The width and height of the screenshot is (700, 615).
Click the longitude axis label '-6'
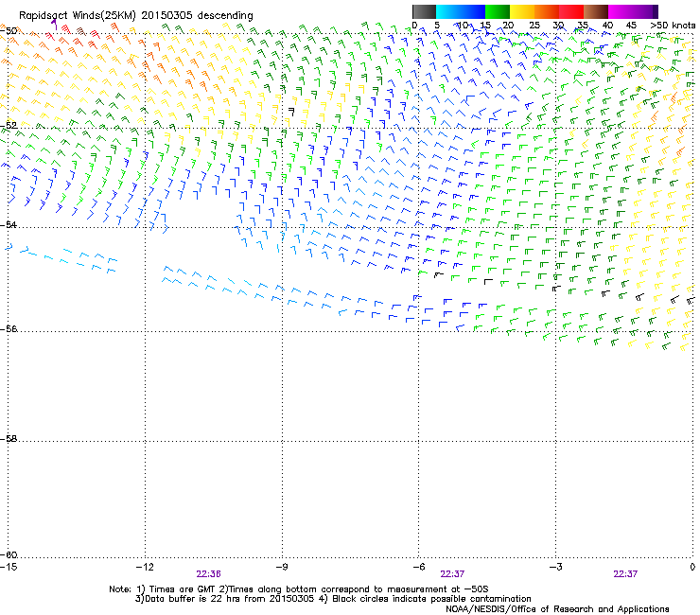click(x=419, y=567)
